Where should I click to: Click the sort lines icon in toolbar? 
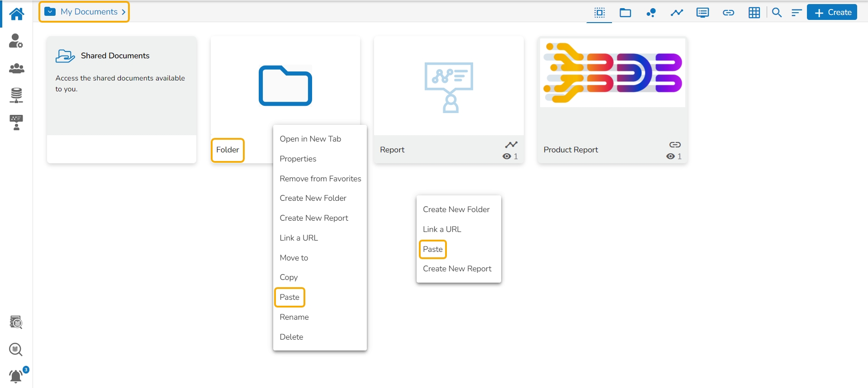[x=797, y=13]
